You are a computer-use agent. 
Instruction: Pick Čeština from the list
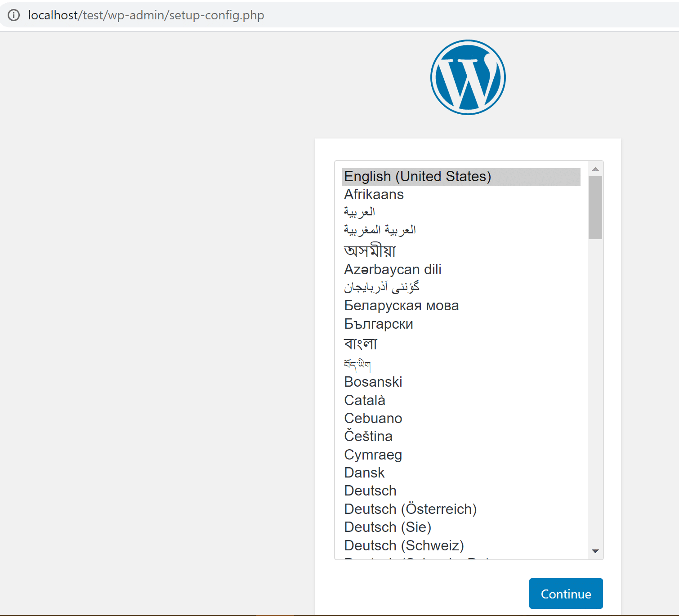pyautogui.click(x=461, y=436)
